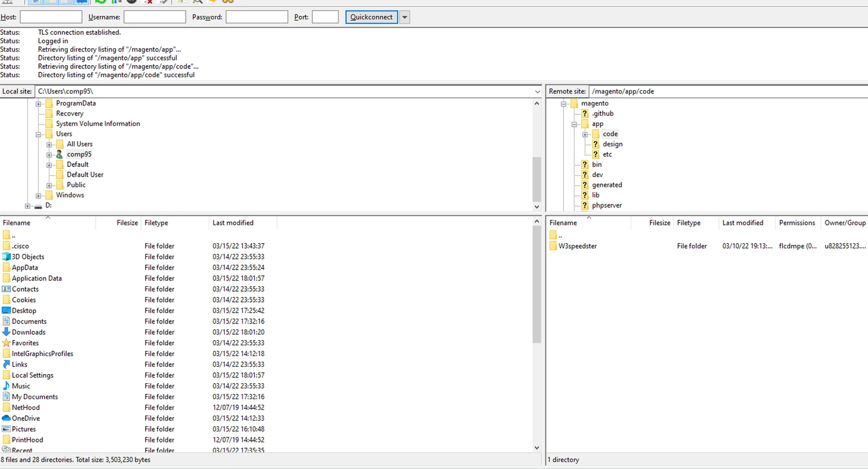Screen dimensions: 868x469
Task: Click the local file list vertical scrollbar
Action: 537,285
